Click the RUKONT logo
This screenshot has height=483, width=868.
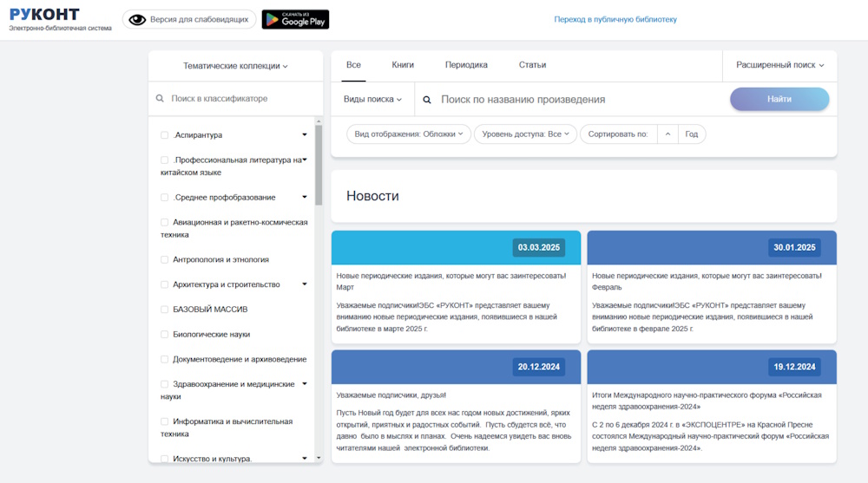44,15
